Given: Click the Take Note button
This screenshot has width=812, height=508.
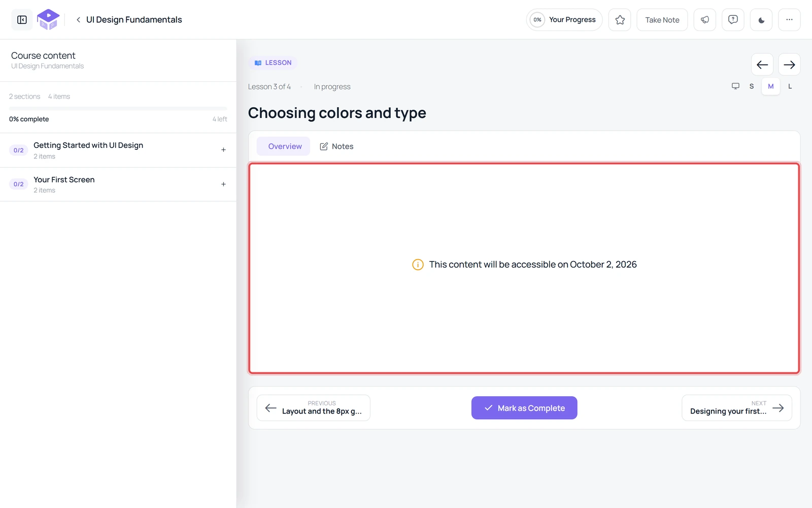Looking at the screenshot, I should (x=662, y=20).
